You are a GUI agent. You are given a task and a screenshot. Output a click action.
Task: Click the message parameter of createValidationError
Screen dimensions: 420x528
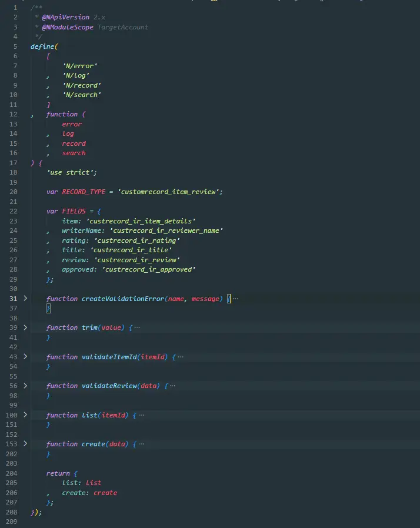tap(205, 299)
